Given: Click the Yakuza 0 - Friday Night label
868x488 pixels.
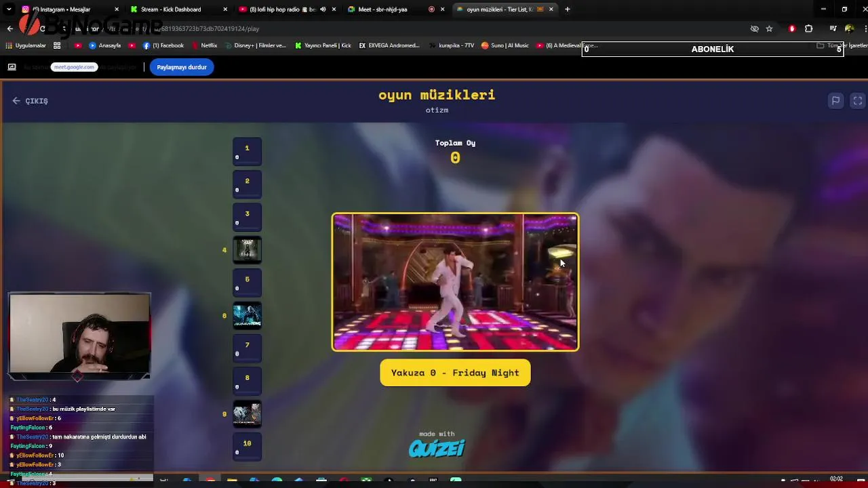Looking at the screenshot, I should click(455, 373).
